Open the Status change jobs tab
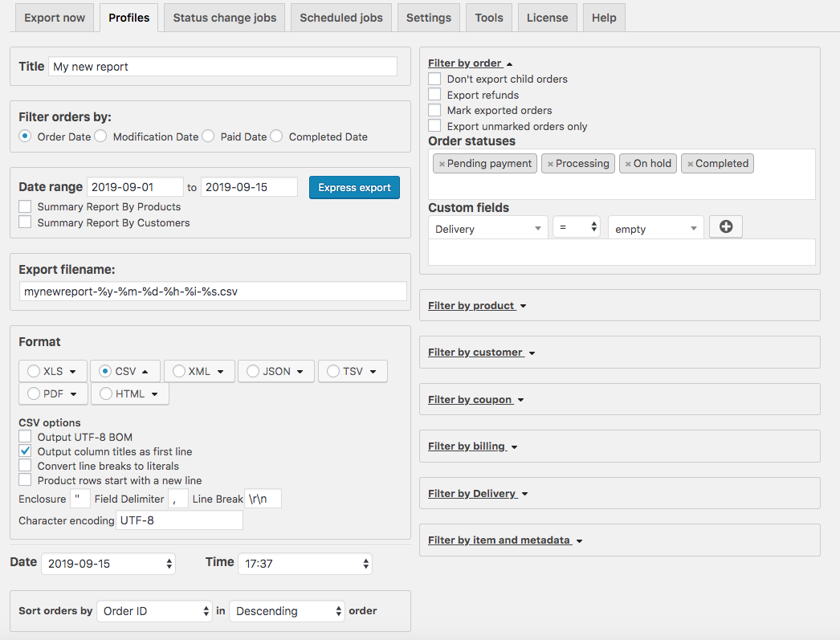The height and width of the screenshot is (640, 840). pos(224,18)
